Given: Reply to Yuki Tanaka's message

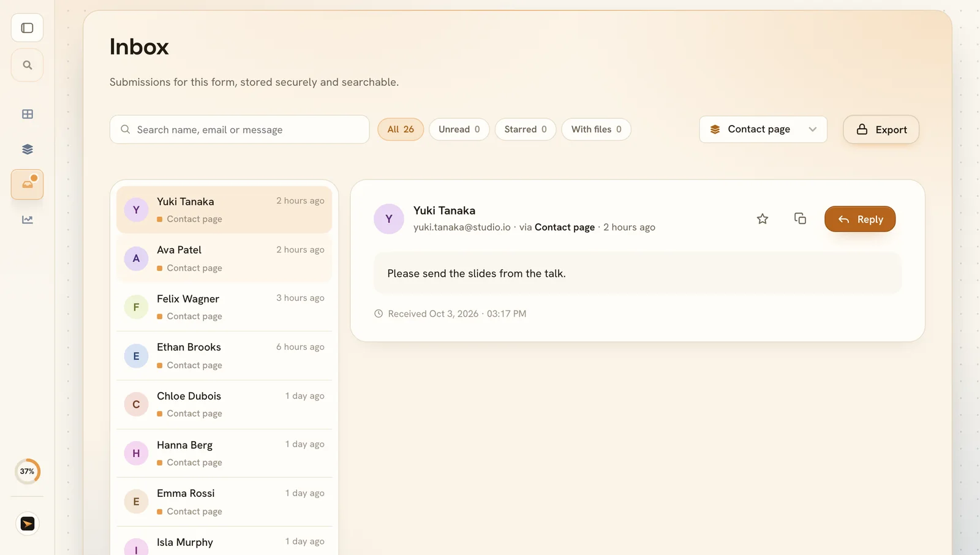Looking at the screenshot, I should (860, 219).
